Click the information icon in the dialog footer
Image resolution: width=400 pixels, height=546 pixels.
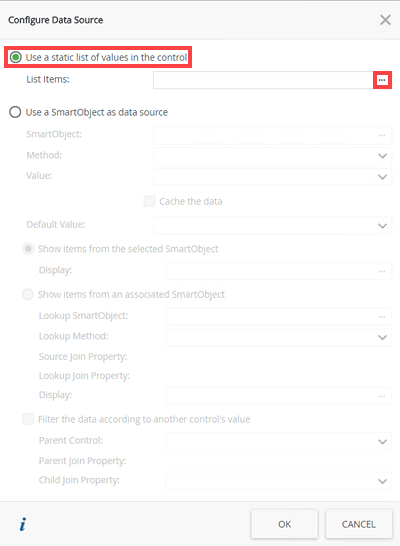pos(23,524)
